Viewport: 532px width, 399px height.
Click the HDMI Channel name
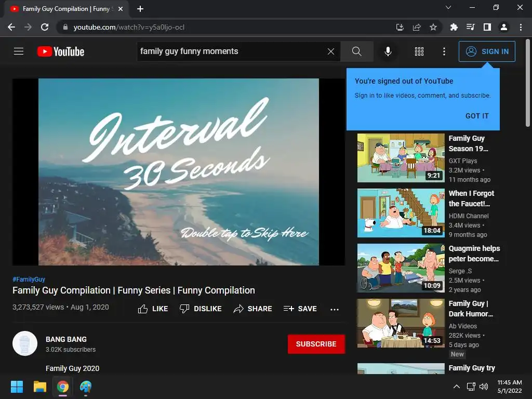(469, 216)
